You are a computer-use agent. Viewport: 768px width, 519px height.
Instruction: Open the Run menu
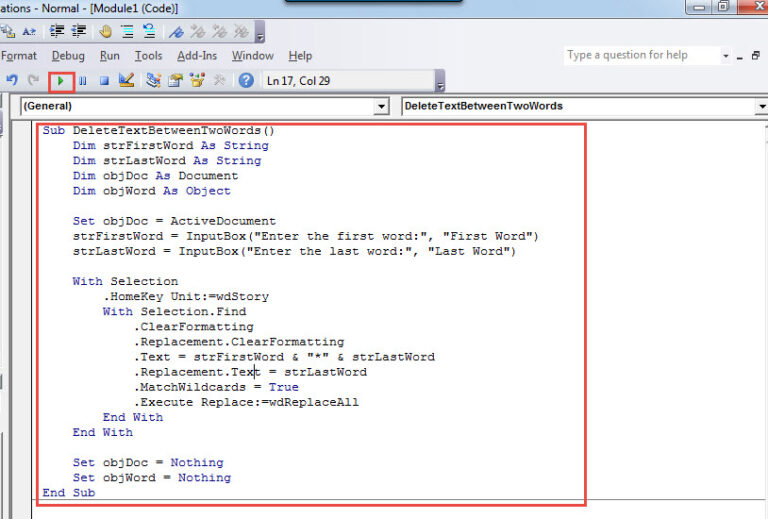click(110, 56)
